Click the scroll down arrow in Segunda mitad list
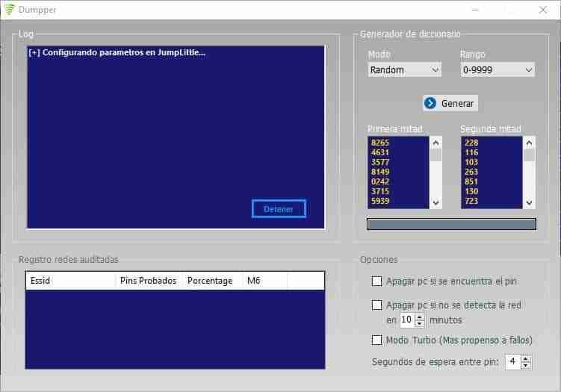Viewport: 561px width, 392px height. click(x=529, y=202)
